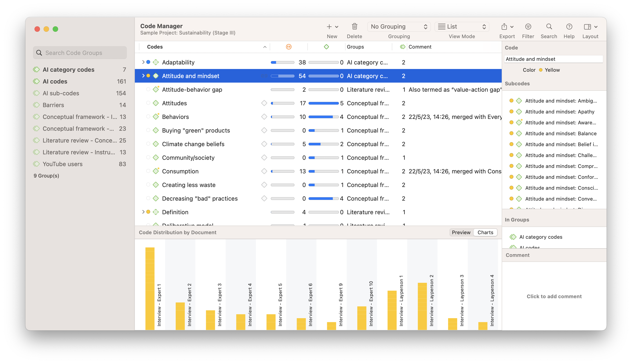Click the Delete trash icon
Viewport: 632px width, 364px height.
[354, 27]
